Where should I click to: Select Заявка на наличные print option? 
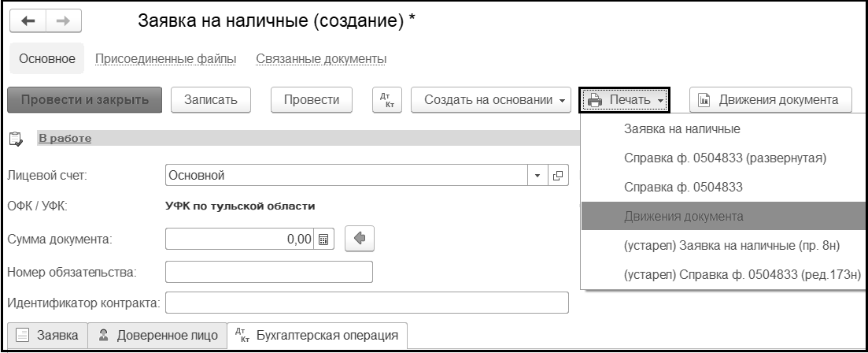[x=681, y=128]
